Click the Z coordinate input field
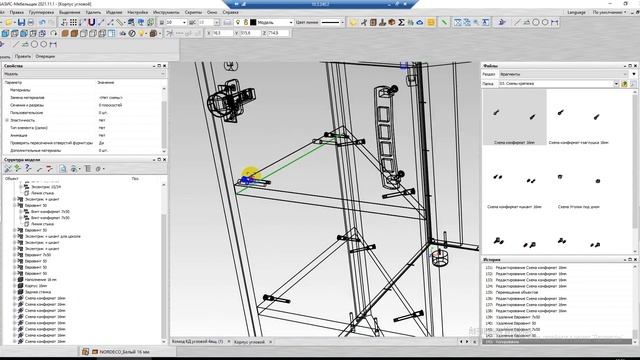640x360 pixels. pos(278,33)
